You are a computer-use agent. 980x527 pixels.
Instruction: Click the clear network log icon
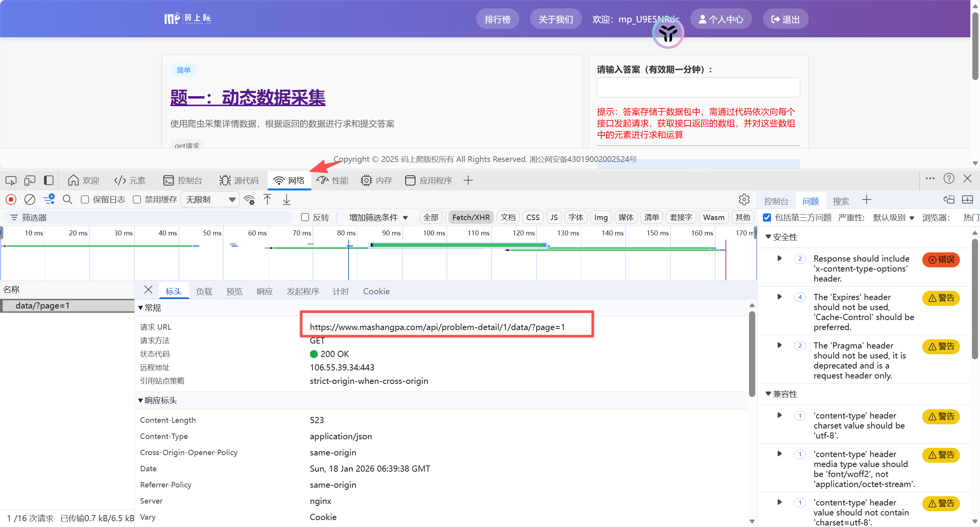[x=30, y=199]
